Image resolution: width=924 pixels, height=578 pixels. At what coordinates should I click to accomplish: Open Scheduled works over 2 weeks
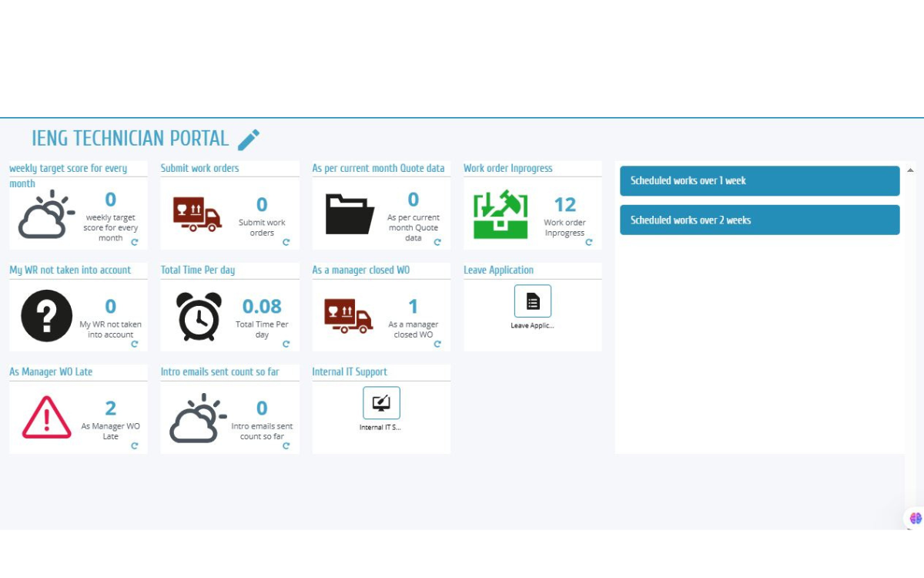[758, 220]
